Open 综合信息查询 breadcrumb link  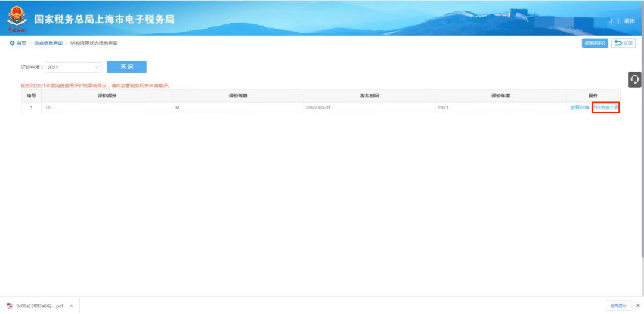[x=48, y=44]
